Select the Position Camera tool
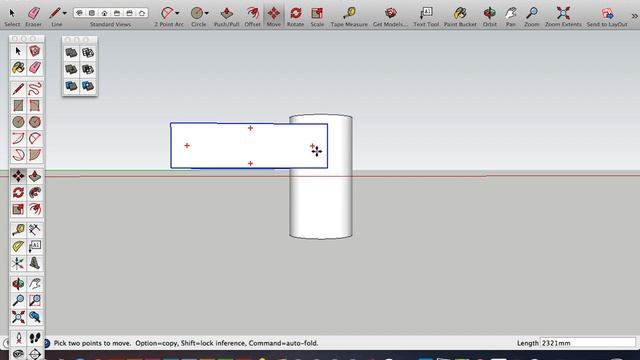 18,338
